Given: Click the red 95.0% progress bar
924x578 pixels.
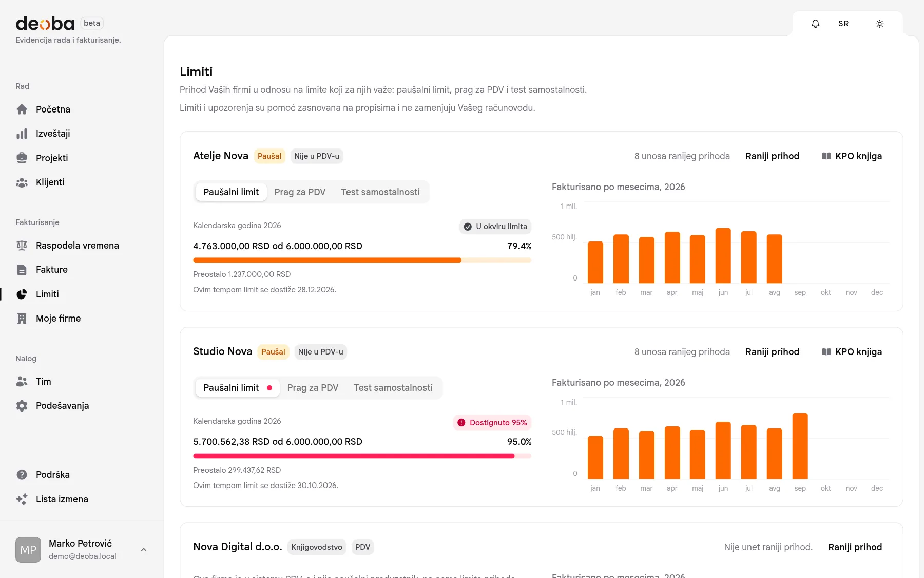Looking at the screenshot, I should pyautogui.click(x=362, y=456).
